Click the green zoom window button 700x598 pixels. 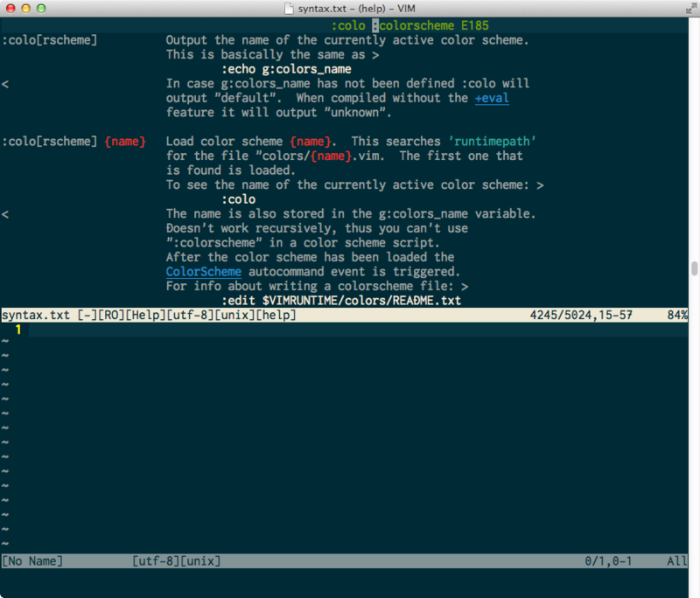(41, 9)
